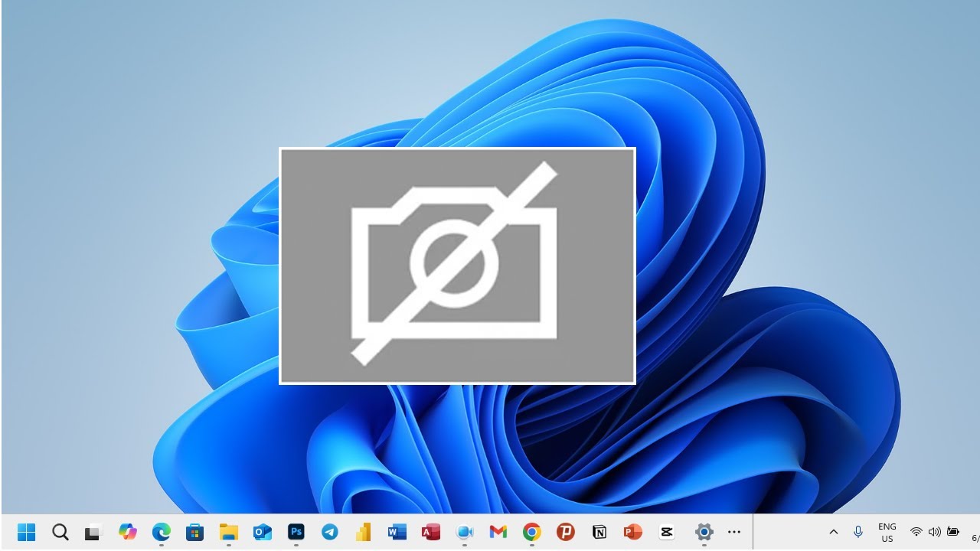Open the Notion app

(599, 532)
